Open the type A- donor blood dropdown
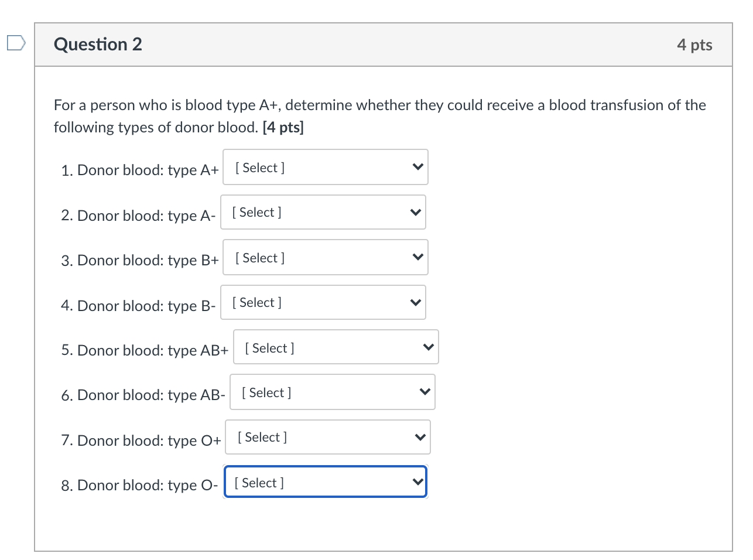This screenshot has width=753, height=560. [323, 212]
